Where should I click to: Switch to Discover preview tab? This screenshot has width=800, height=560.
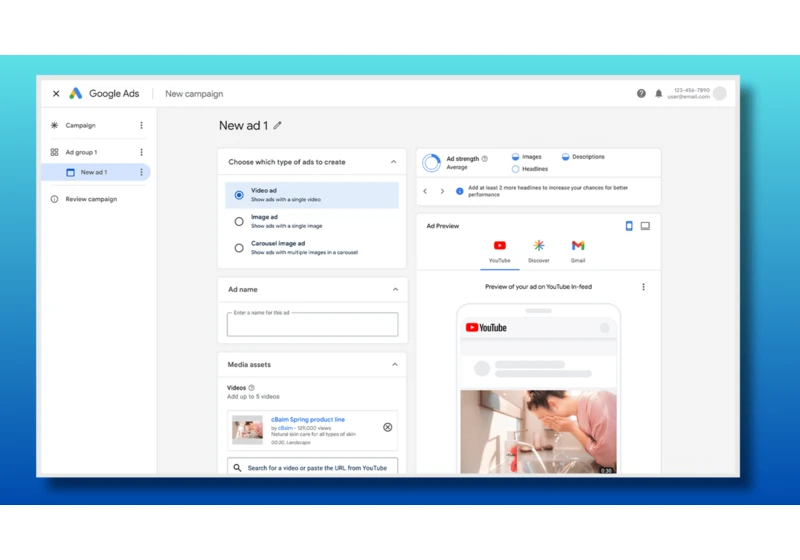[x=539, y=251]
